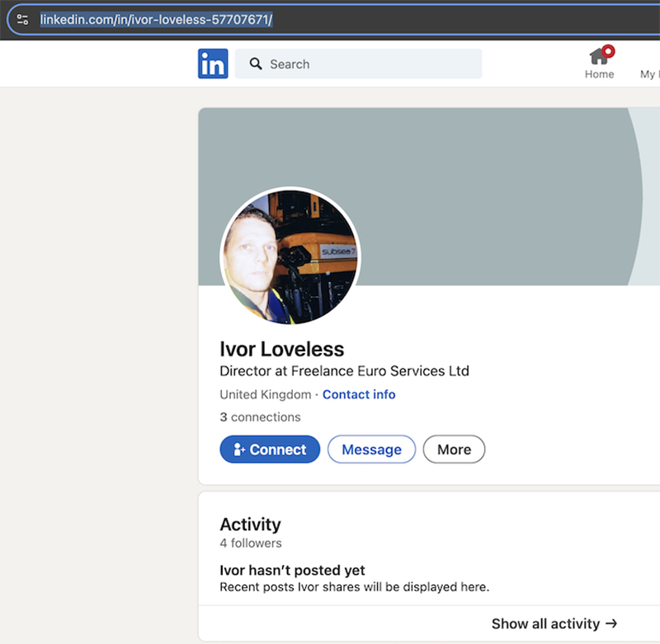Screen dimensions: 660x644
Task: Expand the More options button
Action: pyautogui.click(x=454, y=449)
